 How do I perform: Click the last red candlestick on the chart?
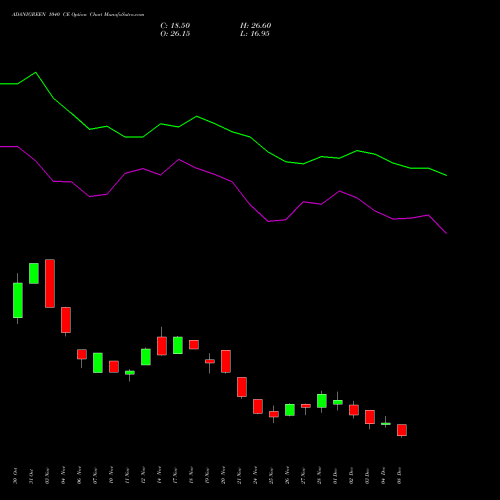(x=402, y=430)
